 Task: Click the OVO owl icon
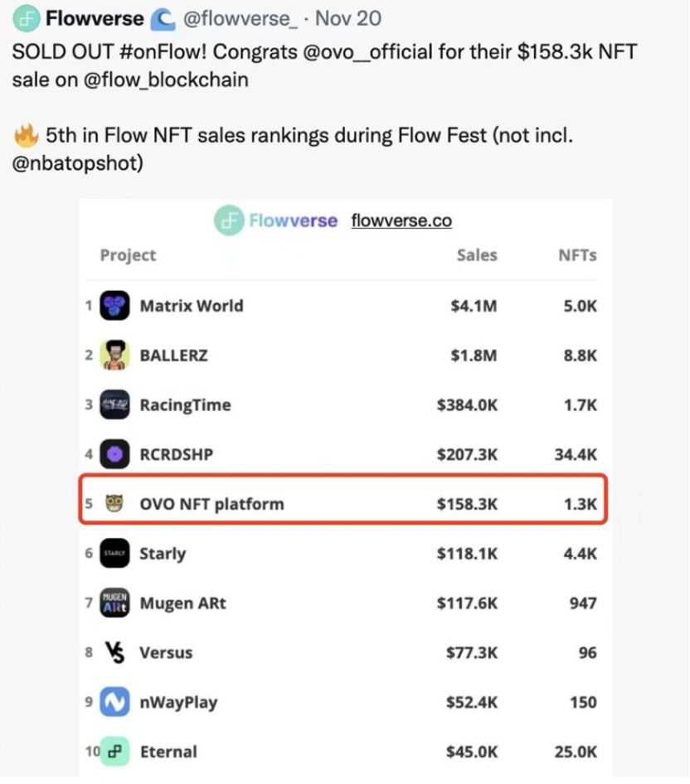coord(114,504)
